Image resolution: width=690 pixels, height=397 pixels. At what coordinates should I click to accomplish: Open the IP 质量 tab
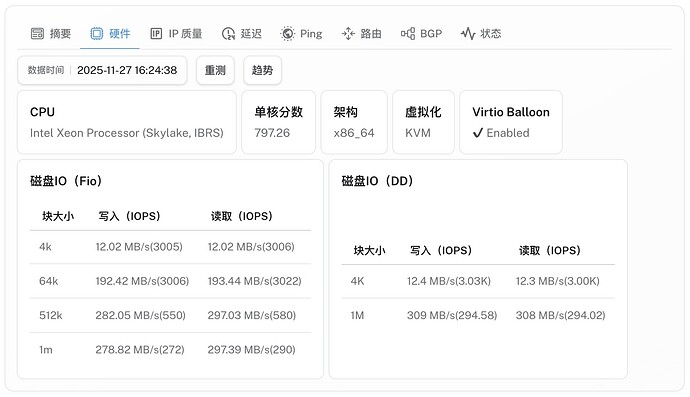[176, 33]
